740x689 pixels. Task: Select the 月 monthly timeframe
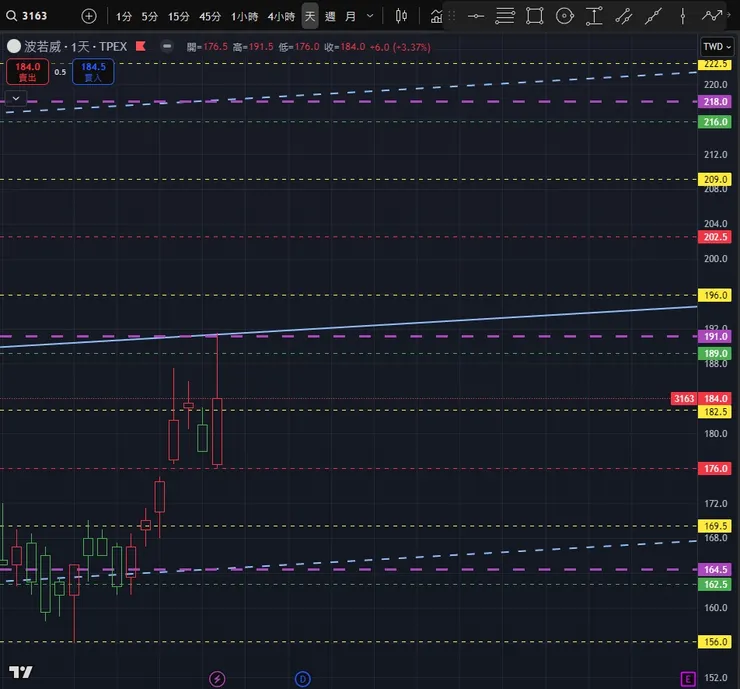(x=351, y=17)
